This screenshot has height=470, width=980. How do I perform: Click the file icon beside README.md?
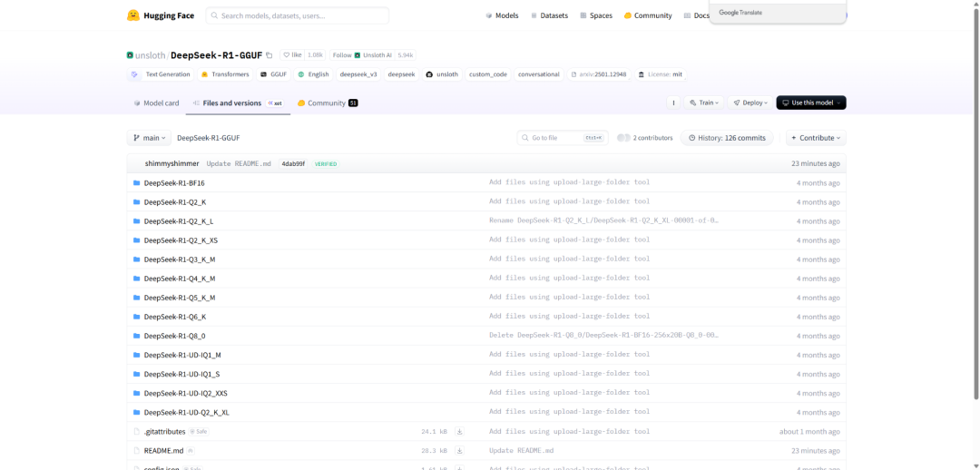click(136, 451)
